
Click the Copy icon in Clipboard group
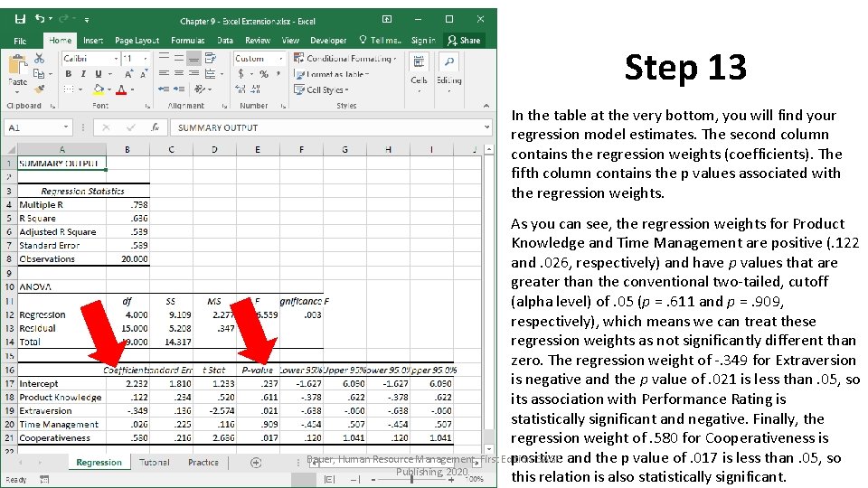pyautogui.click(x=38, y=73)
